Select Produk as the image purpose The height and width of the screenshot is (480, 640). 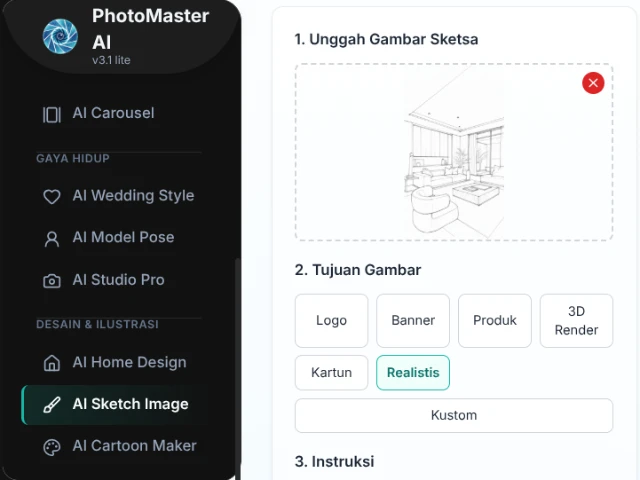pyautogui.click(x=495, y=320)
